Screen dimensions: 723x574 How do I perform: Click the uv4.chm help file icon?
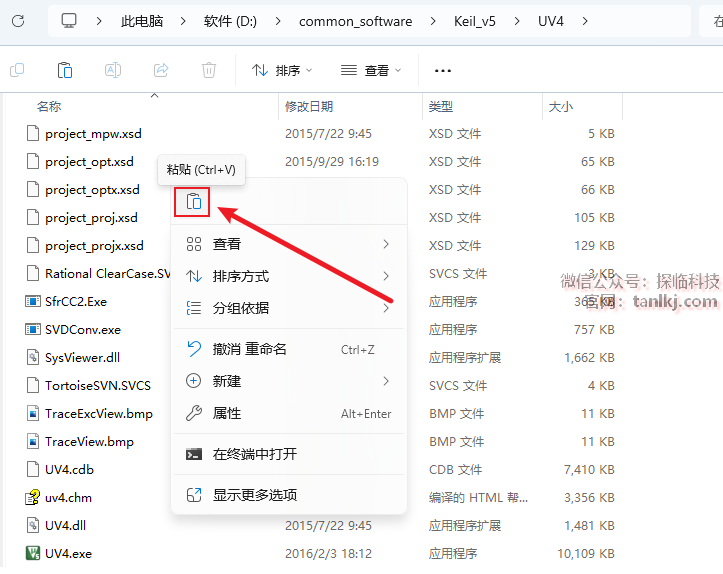click(x=32, y=497)
